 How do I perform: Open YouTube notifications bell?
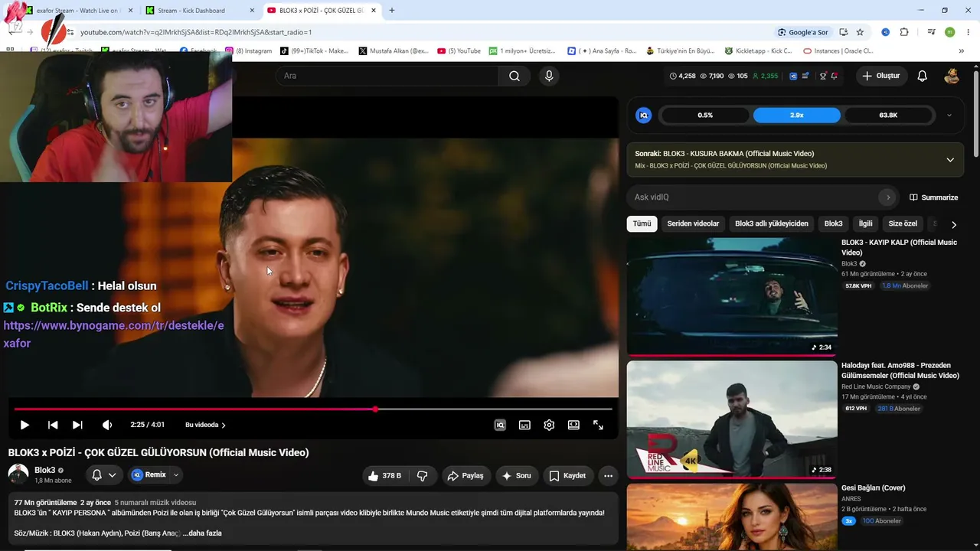[x=923, y=76]
